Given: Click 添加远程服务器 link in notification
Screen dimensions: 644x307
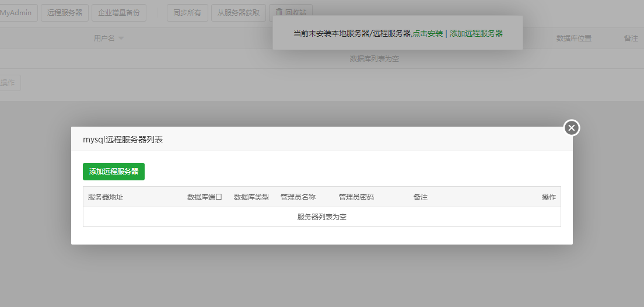Looking at the screenshot, I should (476, 33).
